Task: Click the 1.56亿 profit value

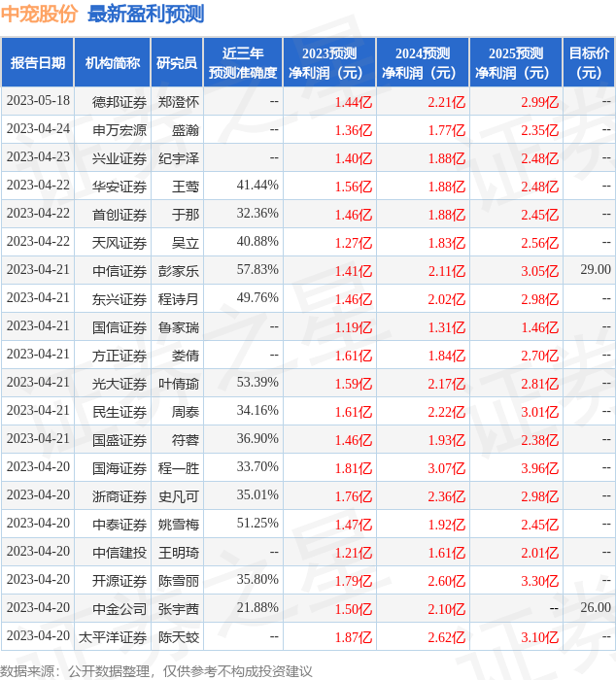Action: 354,187
